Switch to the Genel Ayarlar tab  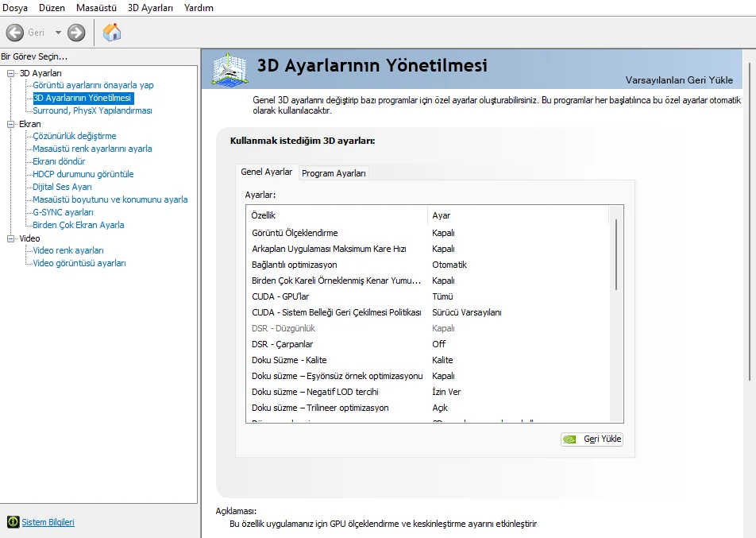point(266,172)
